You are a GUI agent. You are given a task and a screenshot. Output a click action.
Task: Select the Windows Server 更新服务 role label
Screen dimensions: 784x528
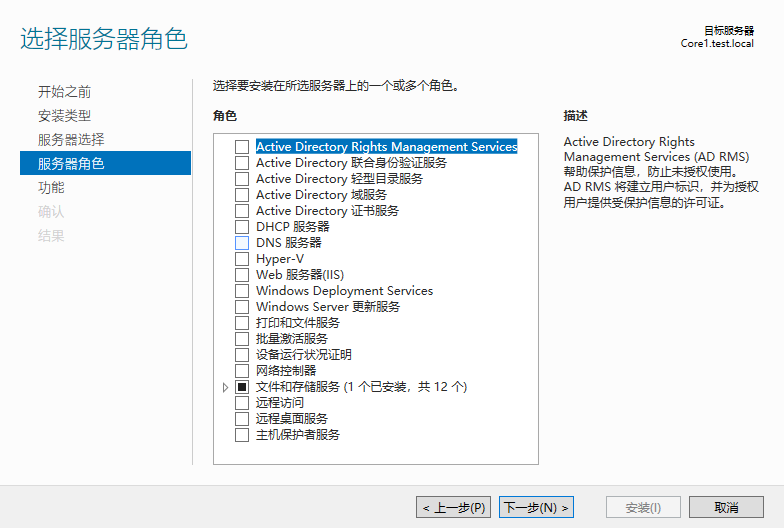(328, 306)
